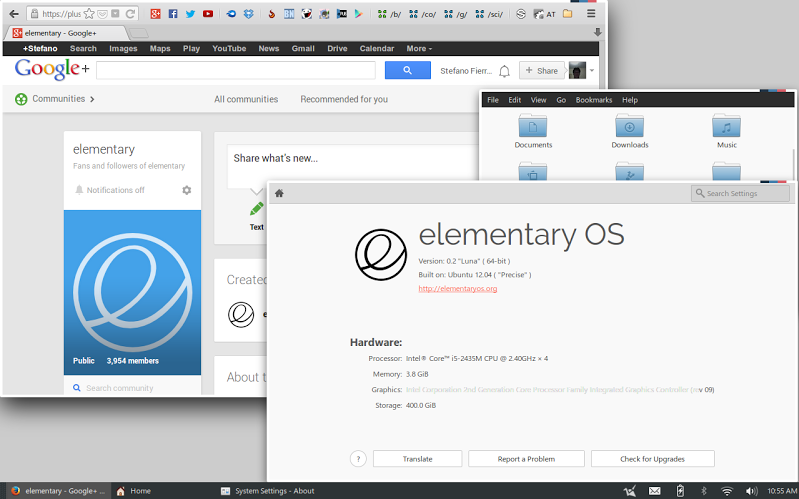Click +Stefano in Google bar

40,48
